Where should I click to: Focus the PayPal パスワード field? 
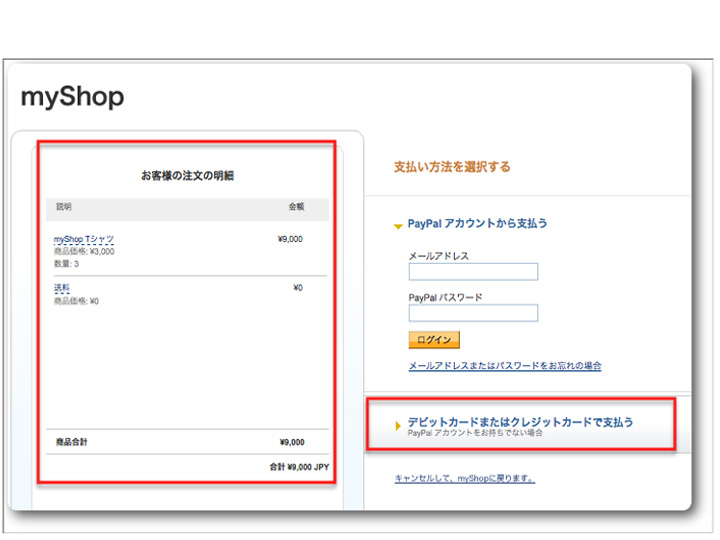pyautogui.click(x=473, y=313)
